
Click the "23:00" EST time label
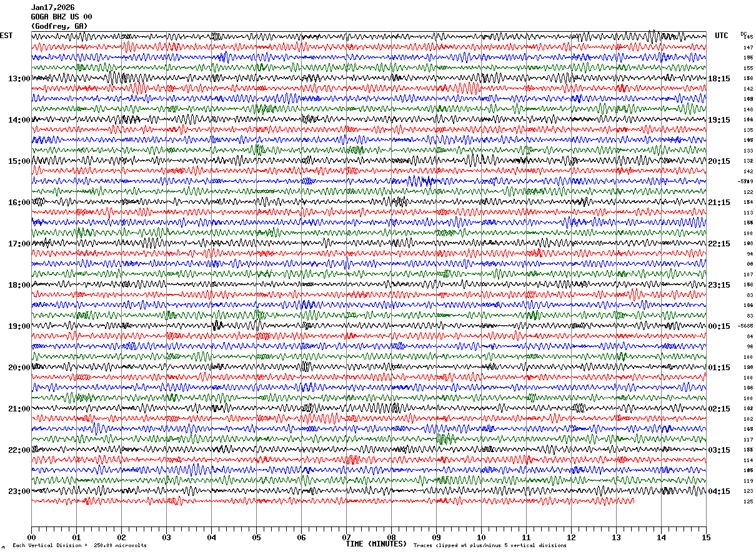point(19,491)
